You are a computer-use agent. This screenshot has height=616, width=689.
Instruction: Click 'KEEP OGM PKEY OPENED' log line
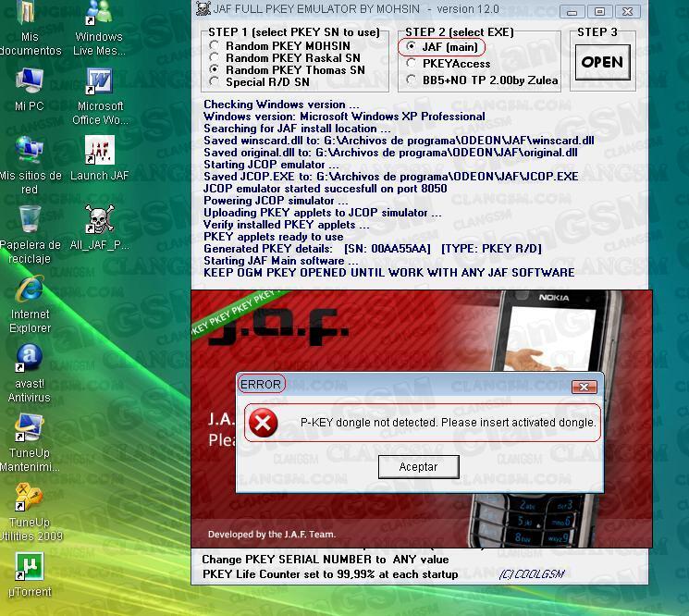coord(388,273)
